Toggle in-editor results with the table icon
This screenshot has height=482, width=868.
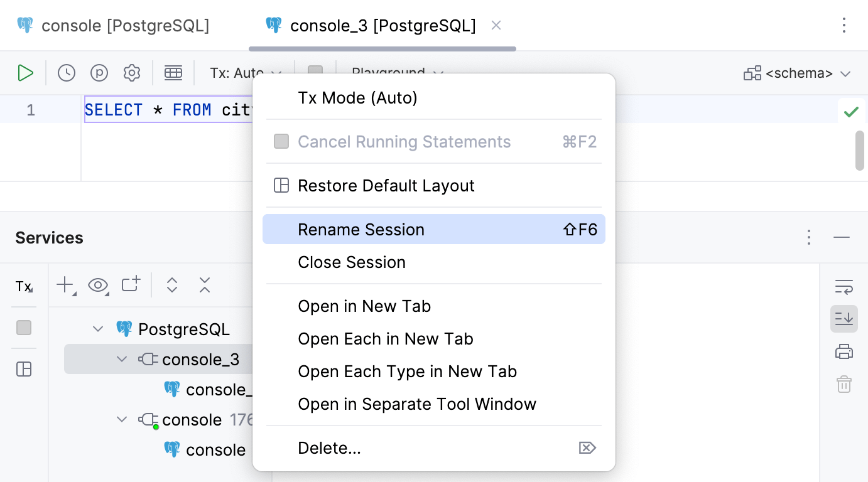pos(173,72)
